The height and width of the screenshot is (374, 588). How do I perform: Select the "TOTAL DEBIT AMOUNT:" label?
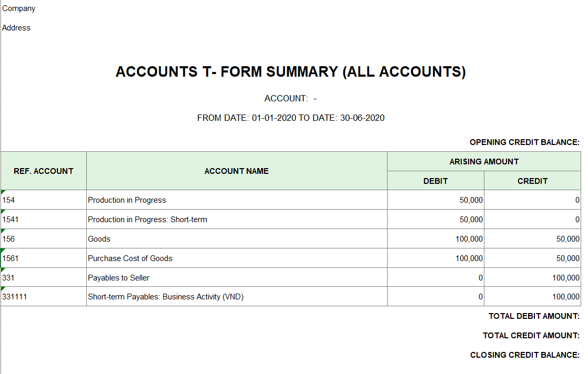[534, 316]
